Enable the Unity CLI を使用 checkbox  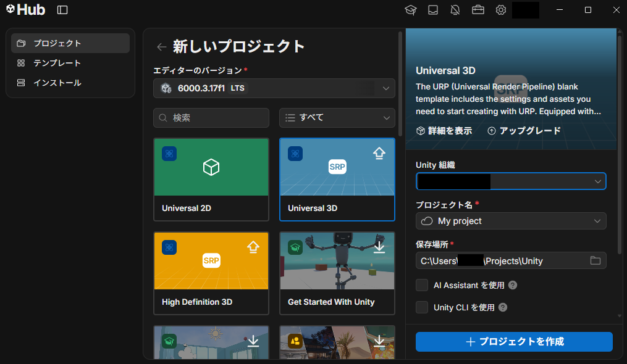click(422, 307)
